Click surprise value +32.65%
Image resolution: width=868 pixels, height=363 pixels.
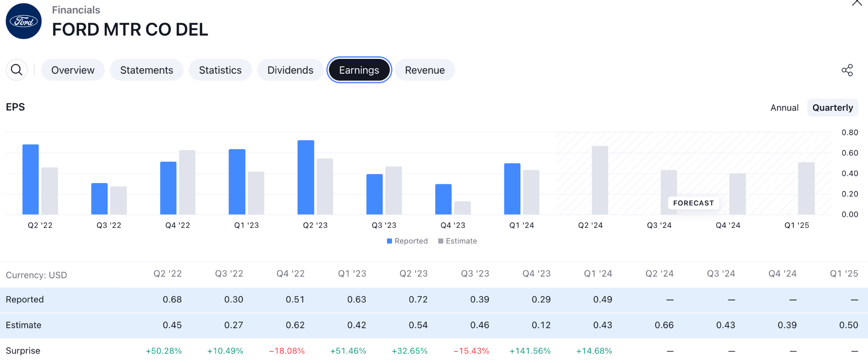click(409, 351)
